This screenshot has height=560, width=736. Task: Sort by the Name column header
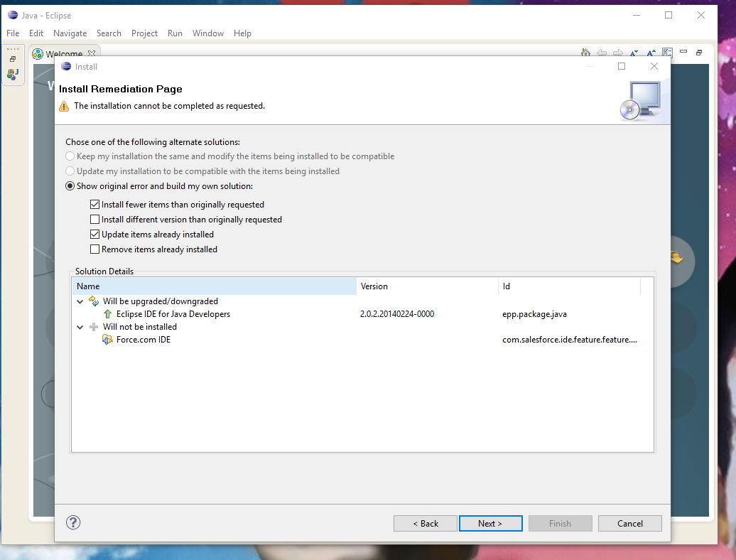click(215, 286)
